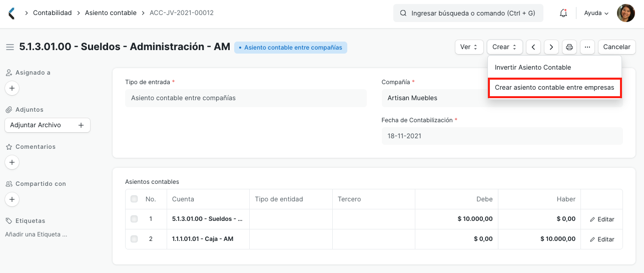Select all rows with header checkbox
The width and height of the screenshot is (644, 273).
point(134,199)
